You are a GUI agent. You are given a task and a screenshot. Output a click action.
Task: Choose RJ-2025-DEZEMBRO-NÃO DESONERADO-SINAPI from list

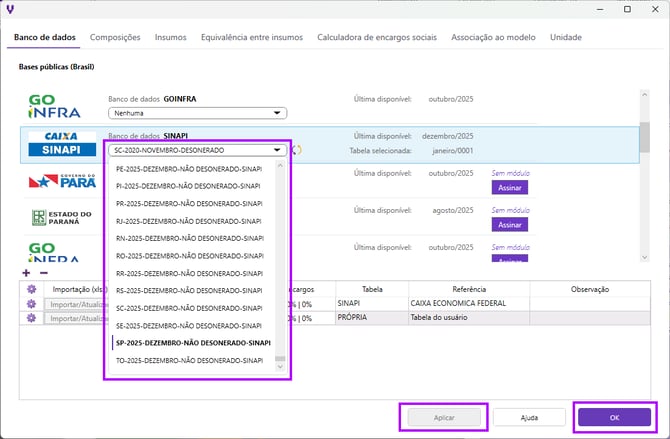[190, 221]
